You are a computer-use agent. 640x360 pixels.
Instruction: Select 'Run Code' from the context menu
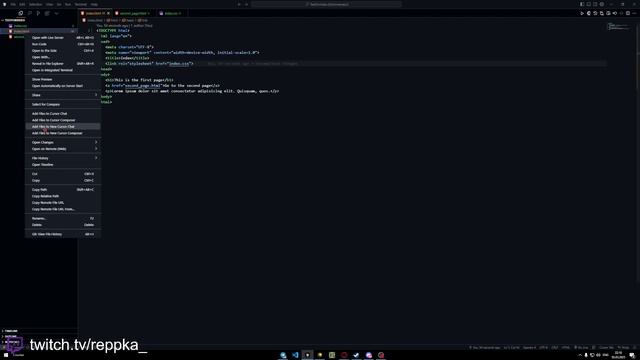63,44
